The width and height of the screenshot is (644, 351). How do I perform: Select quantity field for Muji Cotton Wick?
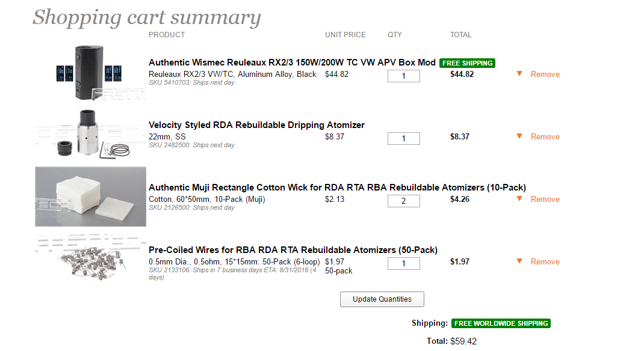click(404, 201)
